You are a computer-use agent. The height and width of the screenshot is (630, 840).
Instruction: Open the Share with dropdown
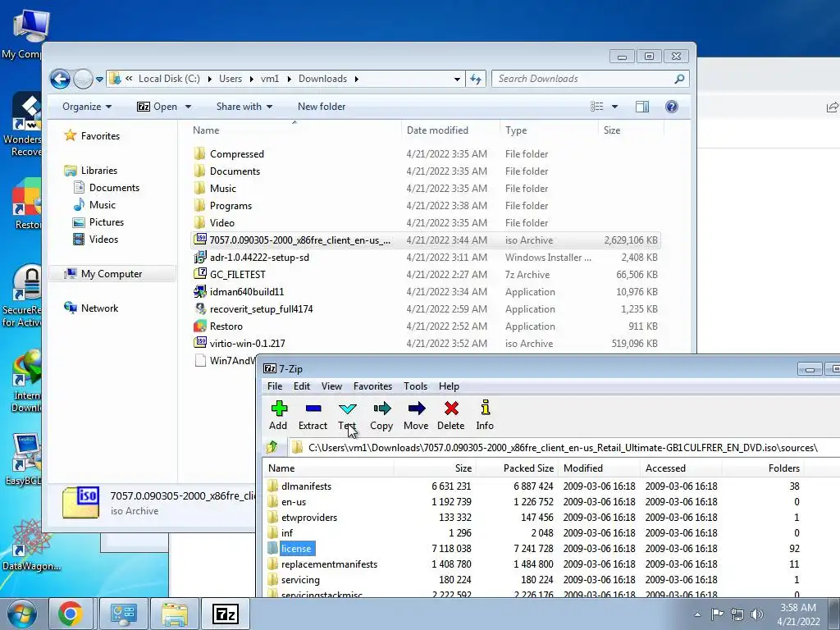point(244,107)
